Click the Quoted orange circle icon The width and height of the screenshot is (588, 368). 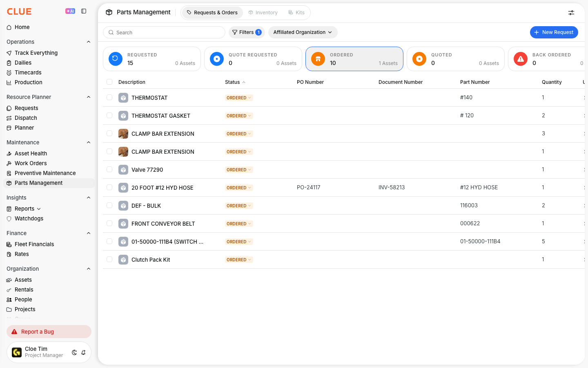click(x=419, y=59)
